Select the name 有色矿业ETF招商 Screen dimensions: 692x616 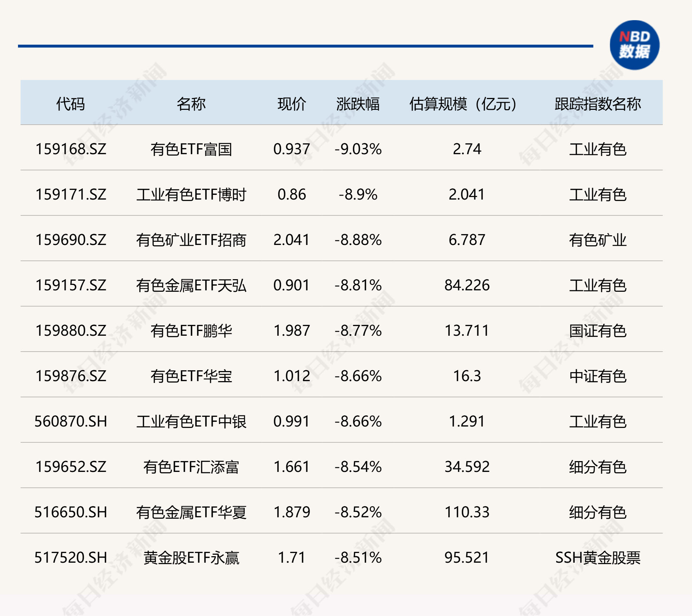click(x=191, y=240)
